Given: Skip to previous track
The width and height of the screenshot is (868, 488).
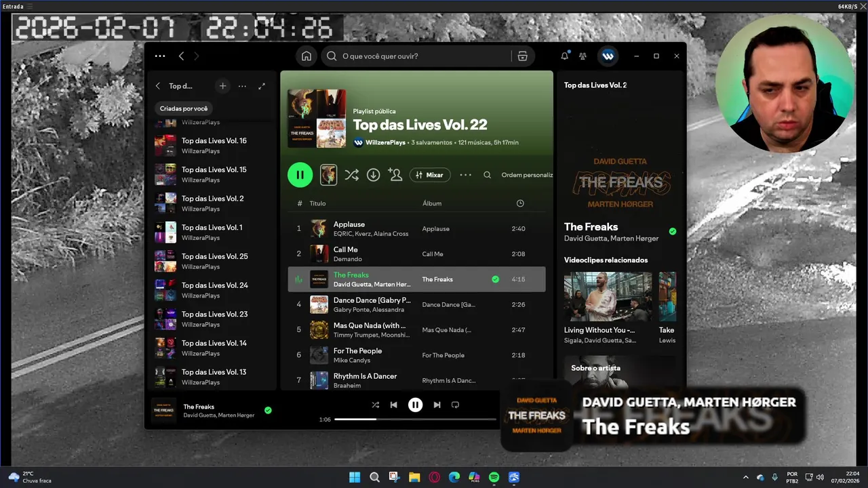Looking at the screenshot, I should coord(393,405).
